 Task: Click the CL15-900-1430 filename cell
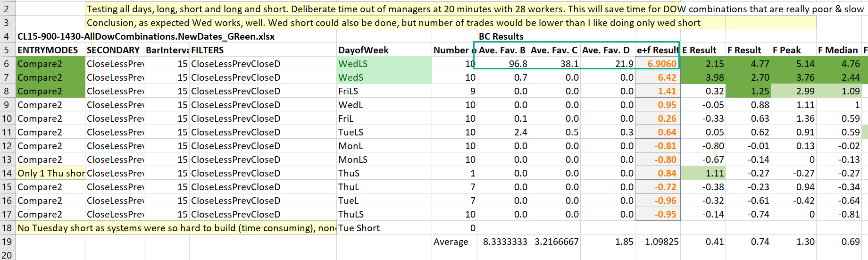point(146,36)
